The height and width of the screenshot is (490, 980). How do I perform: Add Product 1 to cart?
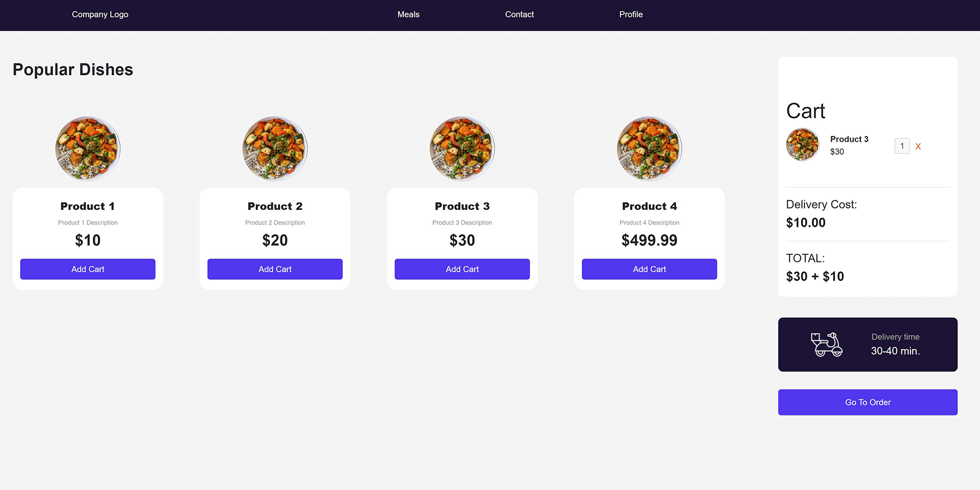click(88, 269)
